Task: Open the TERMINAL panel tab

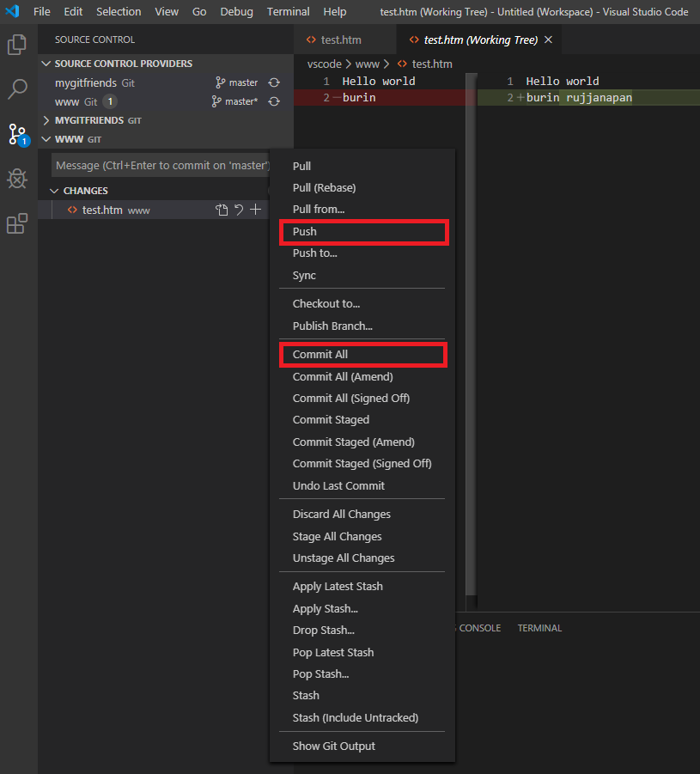Action: click(x=539, y=628)
